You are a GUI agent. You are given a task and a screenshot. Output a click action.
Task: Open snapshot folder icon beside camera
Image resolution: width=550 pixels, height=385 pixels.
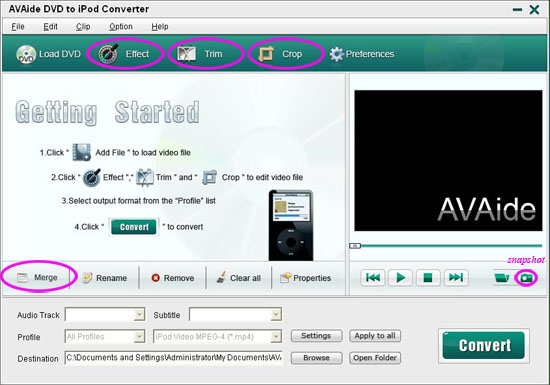(x=502, y=278)
